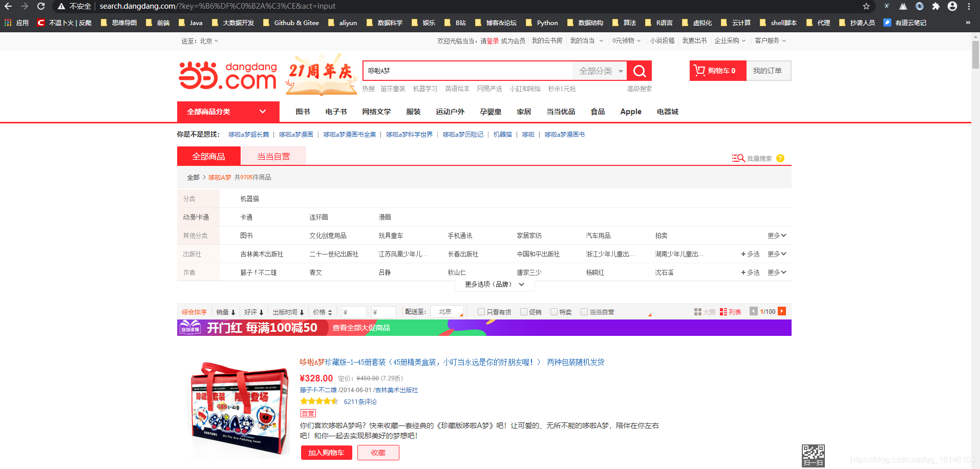Open the apps grid in bookmarks bar
The width and height of the screenshot is (980, 469).
tap(8, 23)
